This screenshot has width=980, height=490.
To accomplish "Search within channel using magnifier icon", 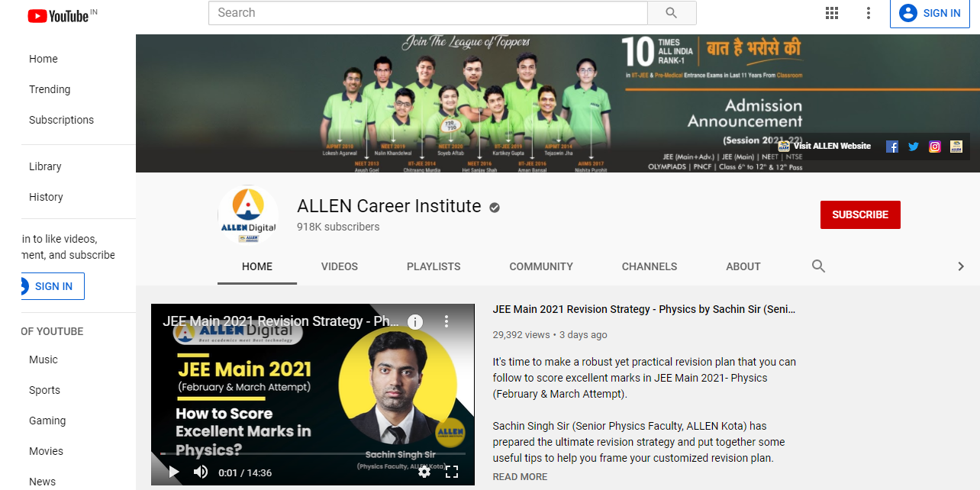I will click(x=818, y=266).
